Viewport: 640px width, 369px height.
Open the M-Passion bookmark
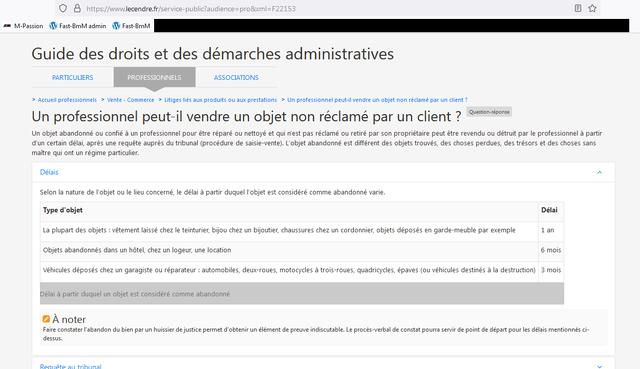pos(23,26)
